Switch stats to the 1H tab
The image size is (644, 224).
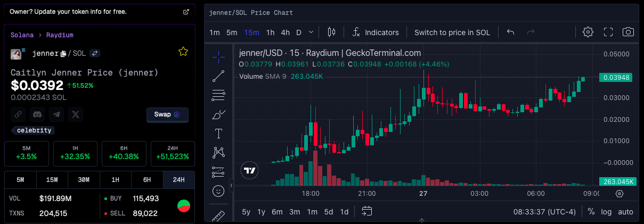click(116, 180)
